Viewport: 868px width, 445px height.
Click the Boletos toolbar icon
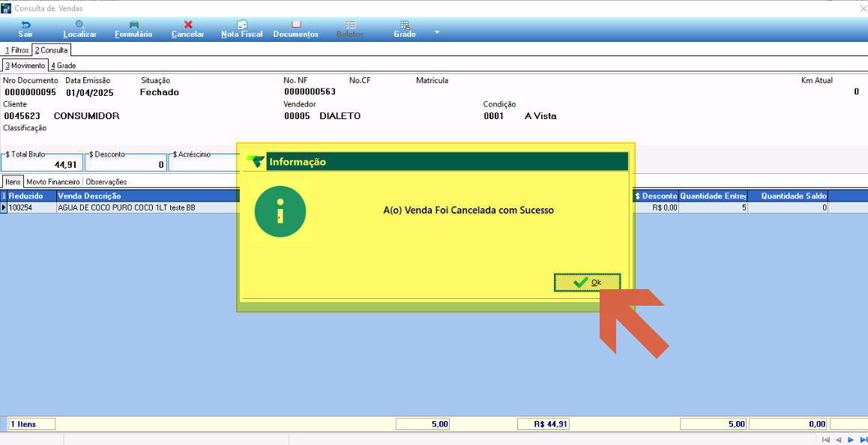tap(350, 25)
